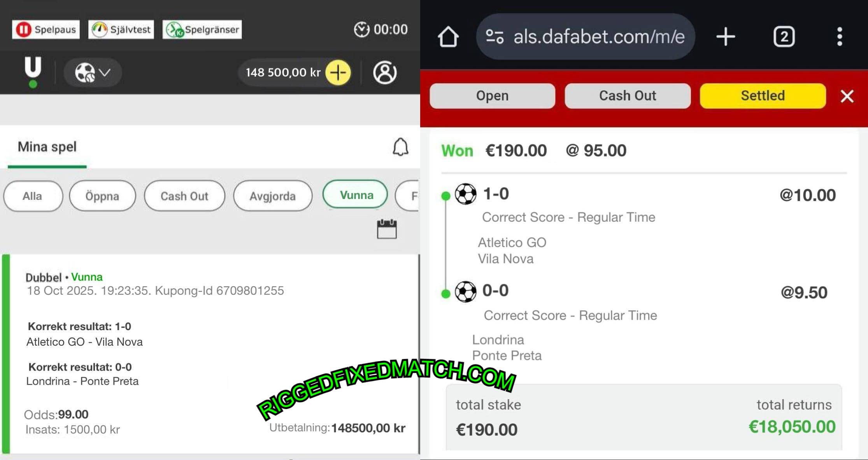Click the Open bets button
Viewport: 868px width, 460px height.
coord(492,96)
